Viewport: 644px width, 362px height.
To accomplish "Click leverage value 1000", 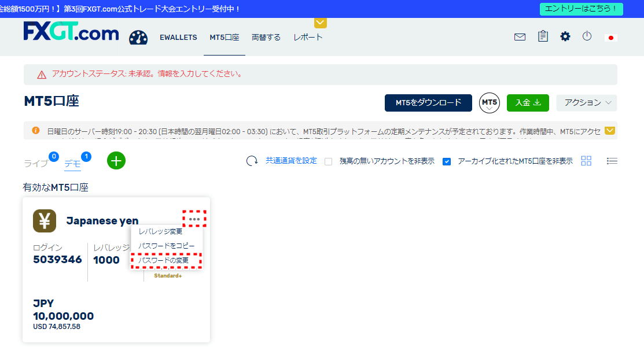I will (x=106, y=260).
